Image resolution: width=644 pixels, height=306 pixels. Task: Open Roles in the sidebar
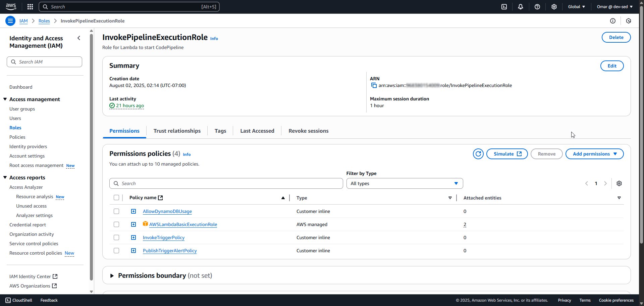15,128
